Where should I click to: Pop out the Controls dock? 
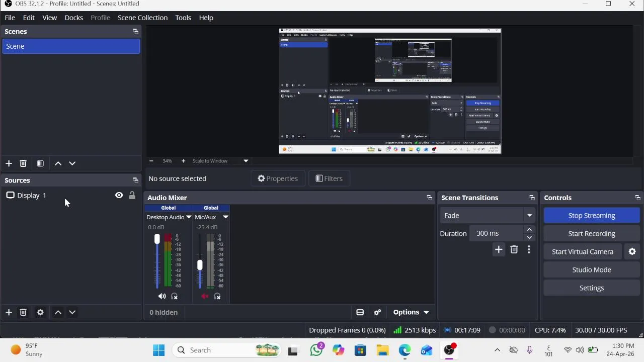click(x=637, y=198)
